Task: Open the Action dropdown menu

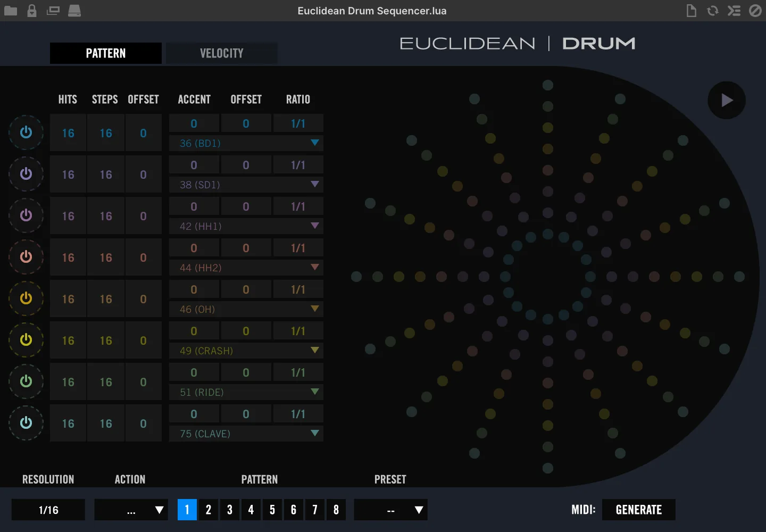Action: 131,510
